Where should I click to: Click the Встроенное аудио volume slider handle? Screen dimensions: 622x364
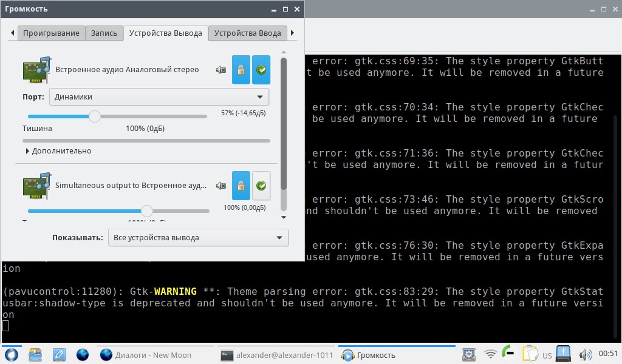click(94, 116)
